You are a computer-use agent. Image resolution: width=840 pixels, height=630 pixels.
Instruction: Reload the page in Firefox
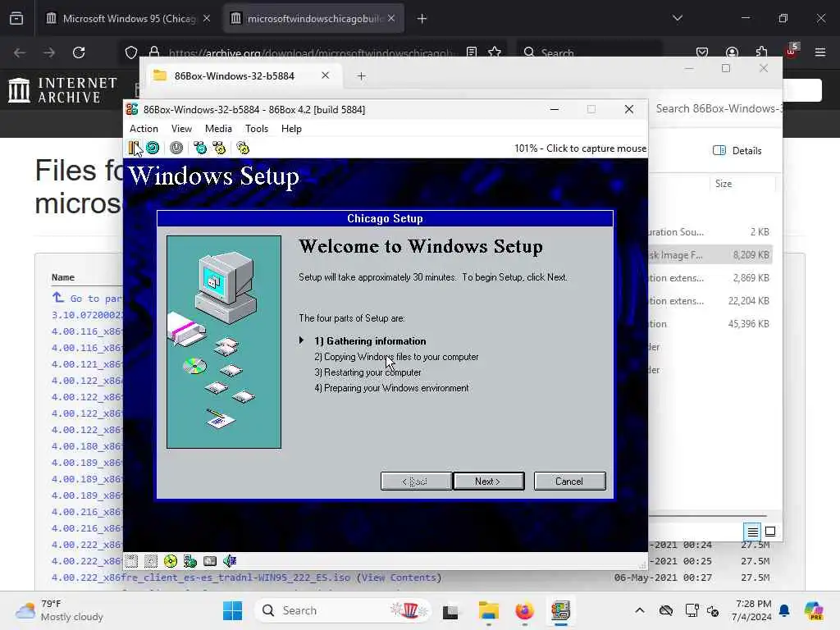tap(79, 52)
